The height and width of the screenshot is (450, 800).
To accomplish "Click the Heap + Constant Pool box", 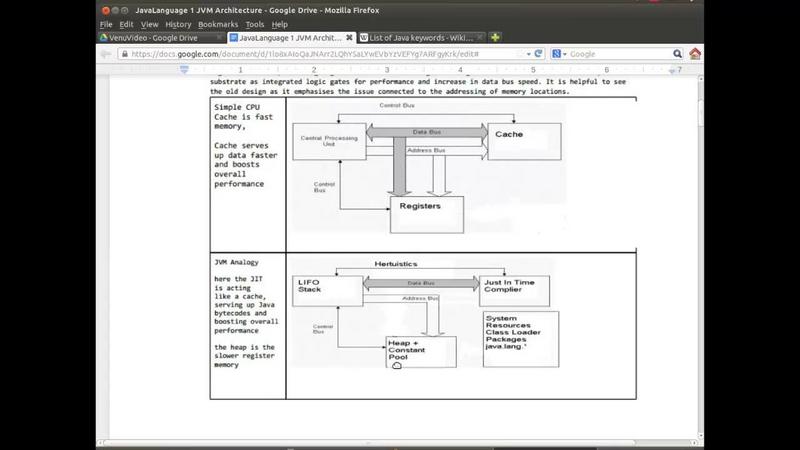I will (421, 352).
